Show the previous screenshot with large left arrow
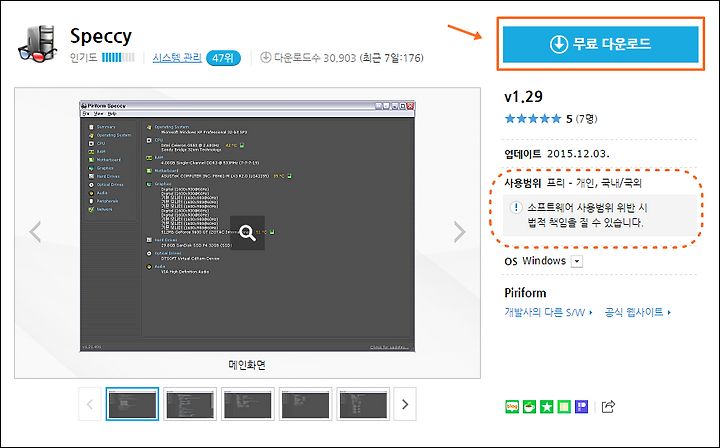The image size is (720, 448). click(x=35, y=231)
